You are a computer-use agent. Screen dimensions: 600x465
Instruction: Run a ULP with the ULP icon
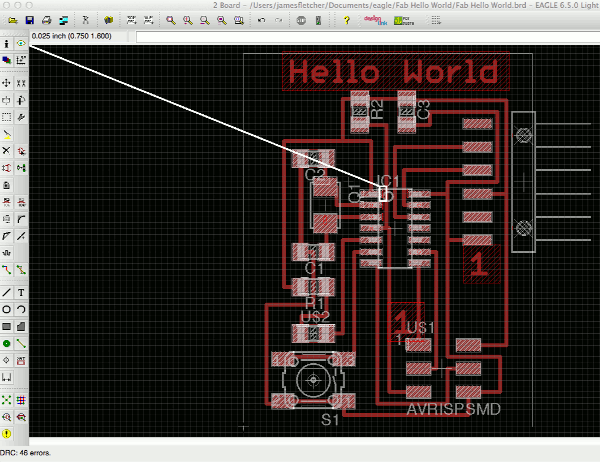(x=148, y=20)
